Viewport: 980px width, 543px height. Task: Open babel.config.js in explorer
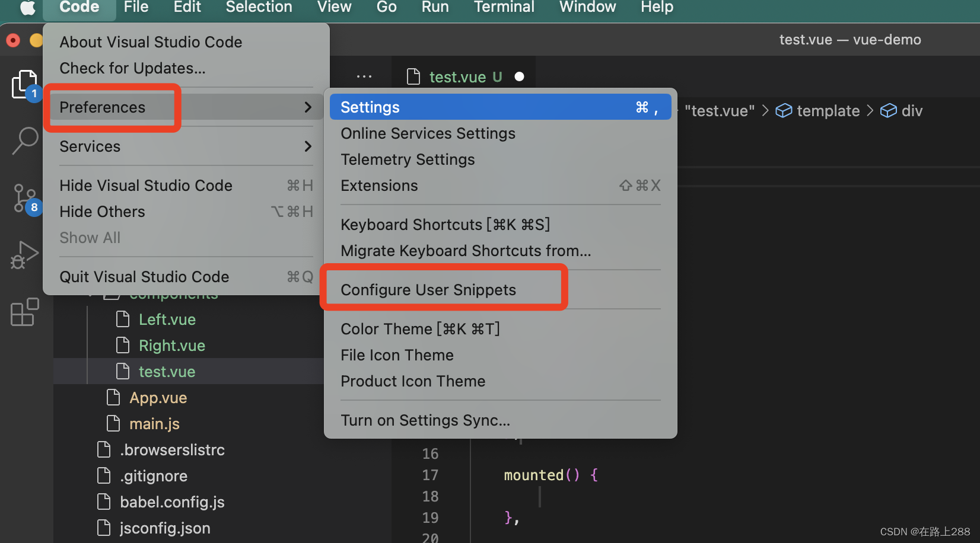coord(172,502)
